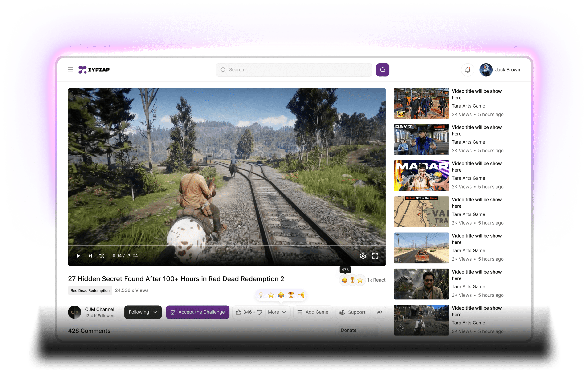The width and height of the screenshot is (588, 371).
Task: Click the Red Dead Redemption tag
Action: tap(90, 290)
